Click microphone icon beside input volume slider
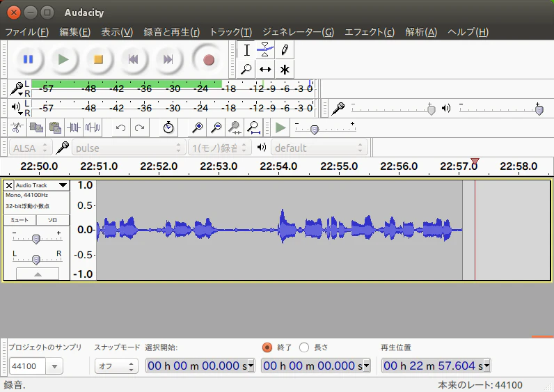The image size is (554, 392). [x=338, y=109]
